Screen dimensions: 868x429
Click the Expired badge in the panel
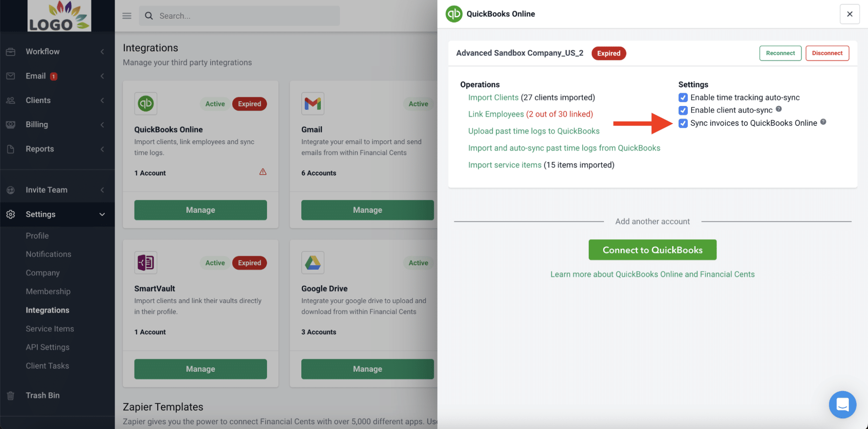(x=608, y=53)
